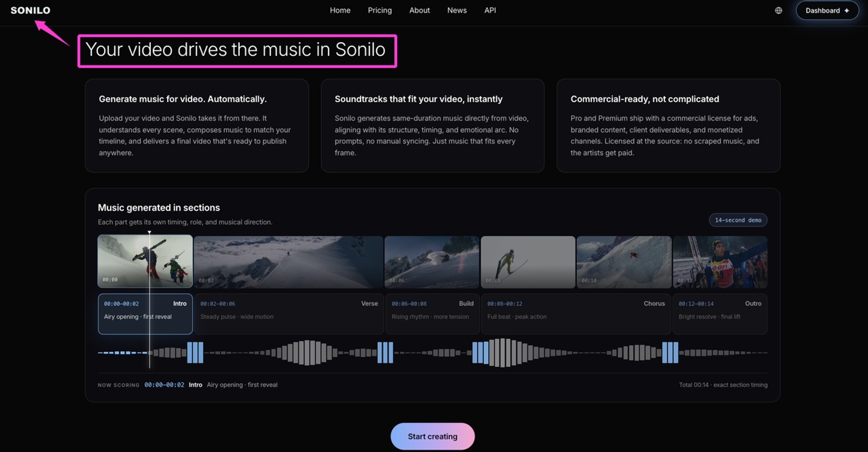Select the Outro section card
Viewport: 868px width, 452px height.
click(x=720, y=314)
